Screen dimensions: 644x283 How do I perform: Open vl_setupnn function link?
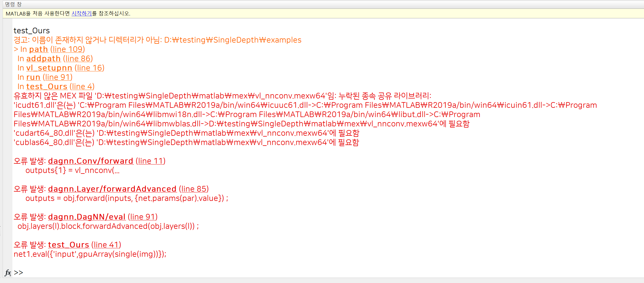(49, 68)
